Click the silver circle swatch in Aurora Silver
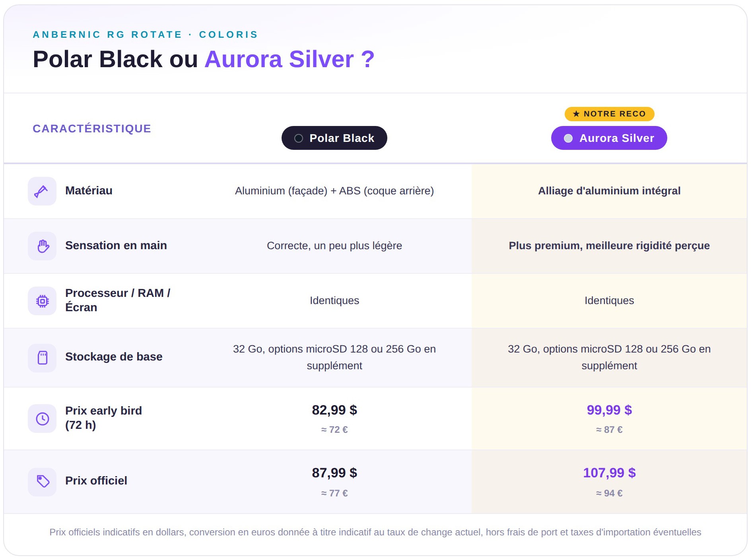752x560 pixels. tap(568, 138)
